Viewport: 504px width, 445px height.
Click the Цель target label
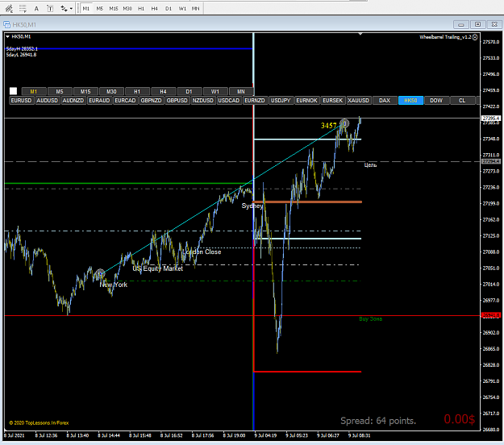(x=370, y=165)
